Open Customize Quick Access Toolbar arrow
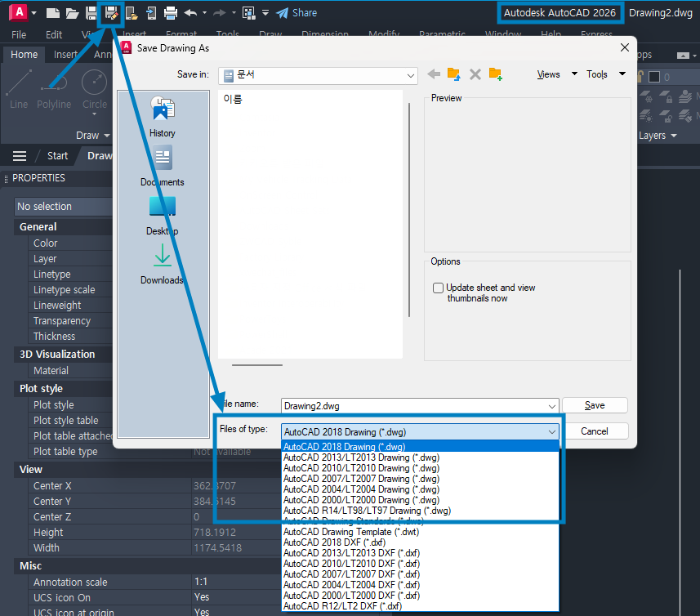Image resolution: width=700 pixels, height=616 pixels. click(x=265, y=13)
